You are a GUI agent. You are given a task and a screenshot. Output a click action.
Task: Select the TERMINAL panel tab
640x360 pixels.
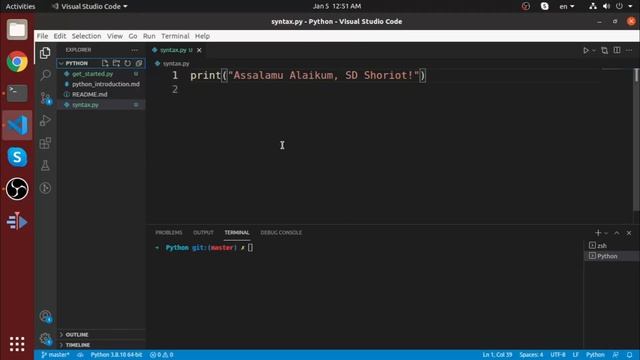[237, 233]
